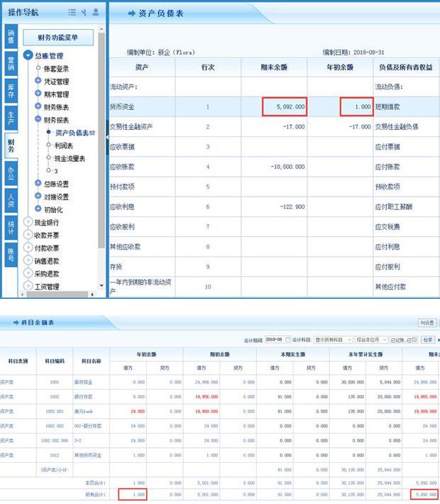The height and width of the screenshot is (504, 440).
Task: Click the horizontal scroll right arrow under the tree
Action: 92,294
